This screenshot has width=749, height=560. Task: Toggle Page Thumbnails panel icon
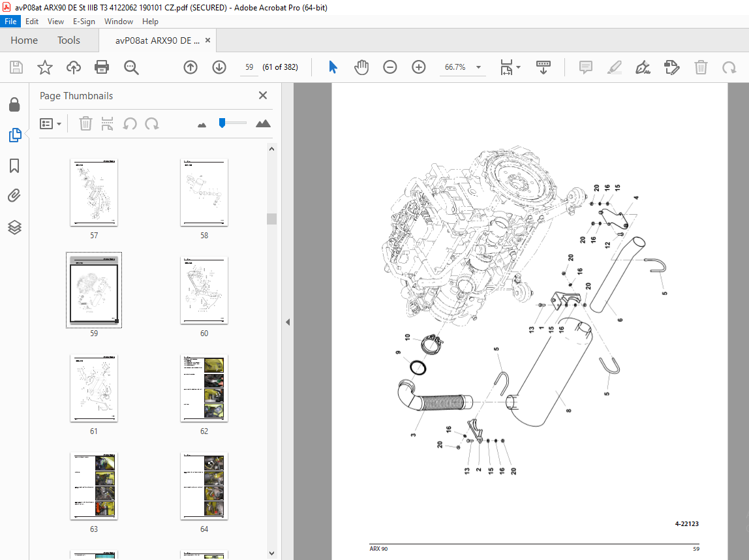coord(15,135)
